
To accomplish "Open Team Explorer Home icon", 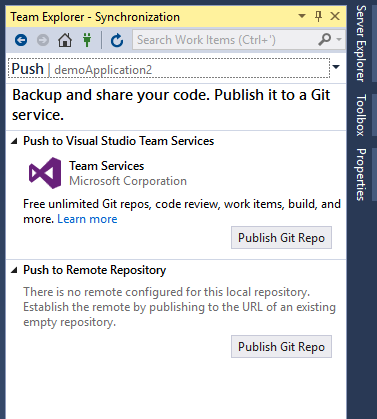I will click(65, 40).
